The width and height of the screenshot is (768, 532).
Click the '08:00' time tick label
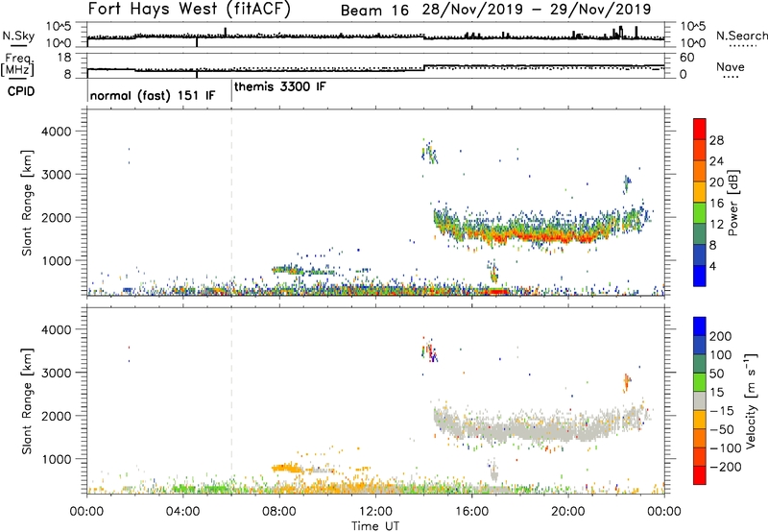click(279, 512)
